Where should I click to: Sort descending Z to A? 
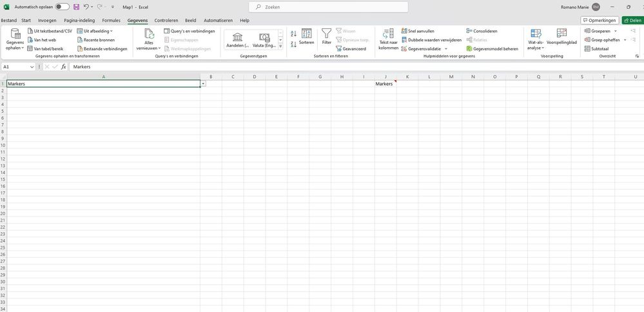pos(293,44)
